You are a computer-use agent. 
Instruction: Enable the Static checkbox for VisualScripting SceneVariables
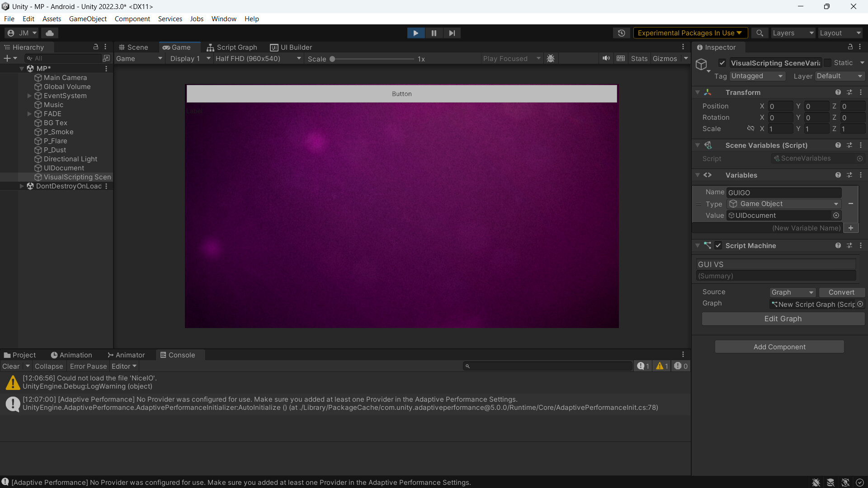point(828,63)
